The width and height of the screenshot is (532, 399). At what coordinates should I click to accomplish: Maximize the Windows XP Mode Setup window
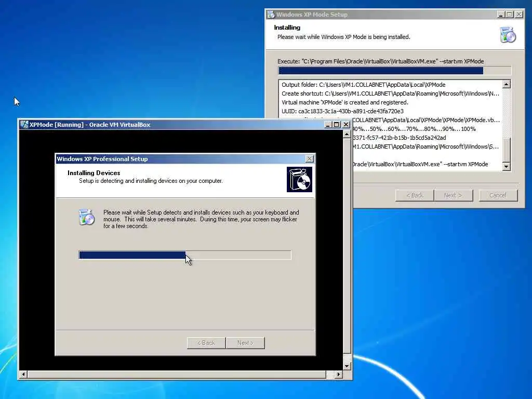point(509,14)
